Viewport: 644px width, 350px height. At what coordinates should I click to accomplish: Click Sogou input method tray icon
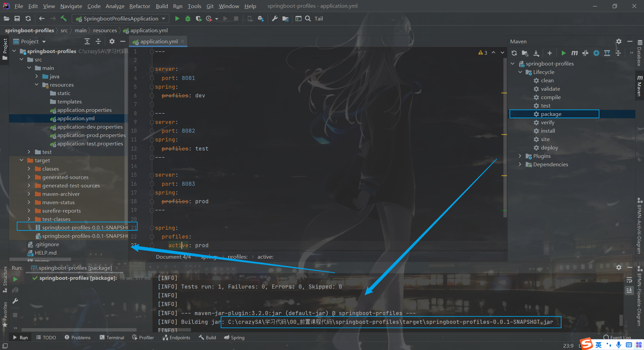[x=587, y=344]
